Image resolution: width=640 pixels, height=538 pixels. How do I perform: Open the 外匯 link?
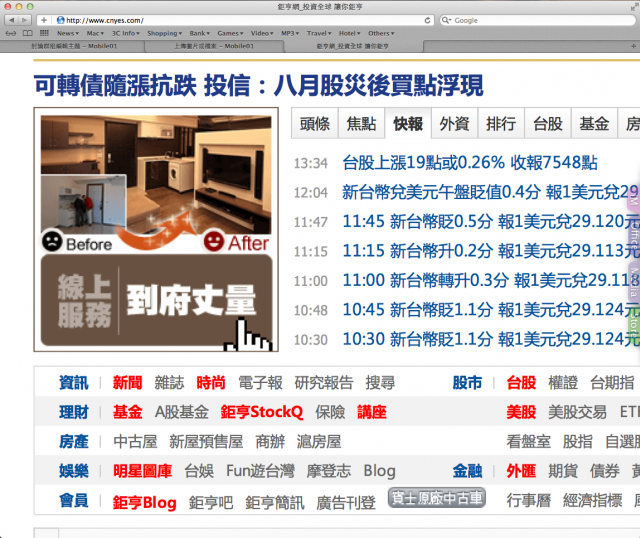pos(521,471)
